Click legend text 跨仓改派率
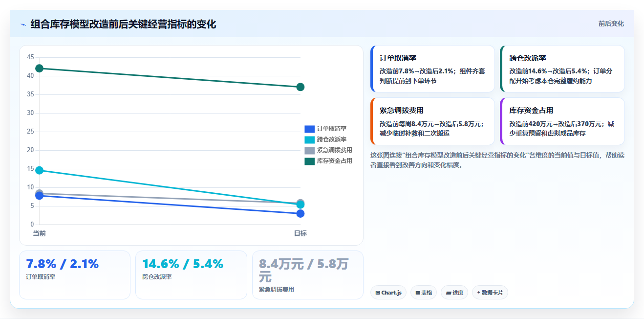Viewport: 644px width, 319px height. pyautogui.click(x=331, y=139)
